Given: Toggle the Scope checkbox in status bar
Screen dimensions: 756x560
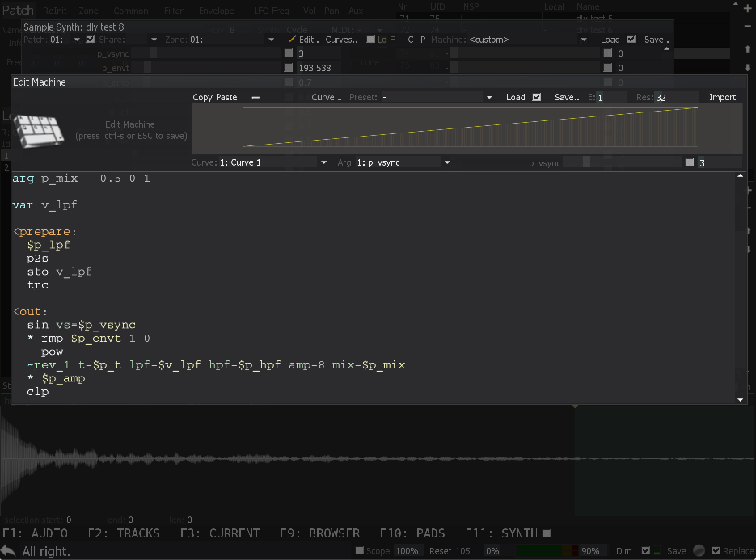Looking at the screenshot, I should click(359, 551).
